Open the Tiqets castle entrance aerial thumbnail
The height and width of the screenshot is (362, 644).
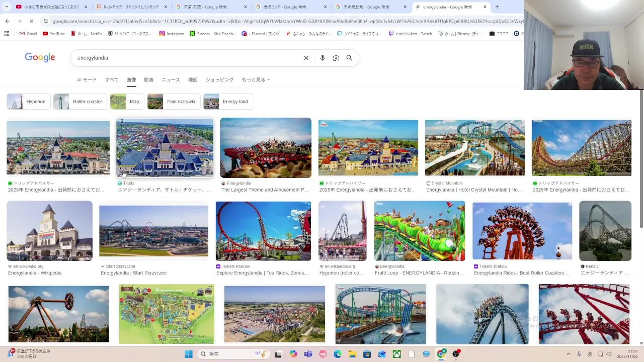(x=165, y=147)
